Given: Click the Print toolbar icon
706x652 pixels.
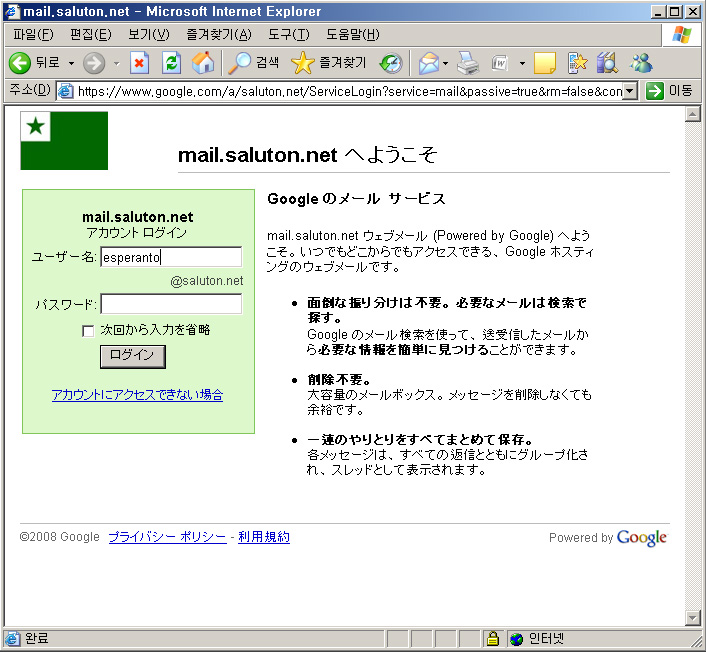Looking at the screenshot, I should point(468,63).
